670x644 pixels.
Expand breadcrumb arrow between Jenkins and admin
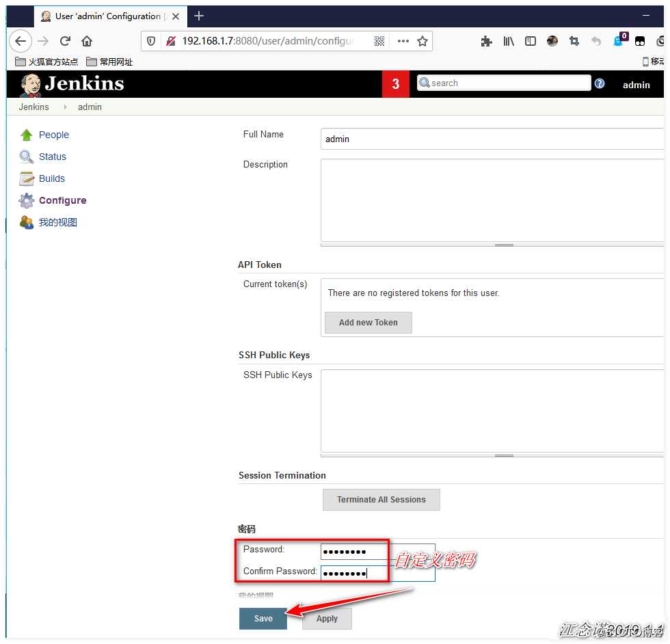click(x=65, y=107)
